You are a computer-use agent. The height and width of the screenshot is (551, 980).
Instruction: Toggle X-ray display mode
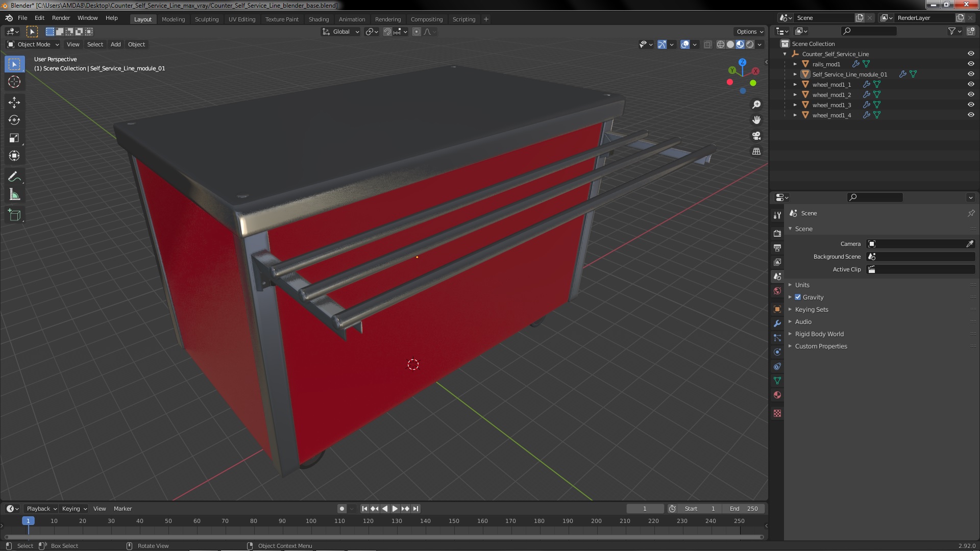707,44
